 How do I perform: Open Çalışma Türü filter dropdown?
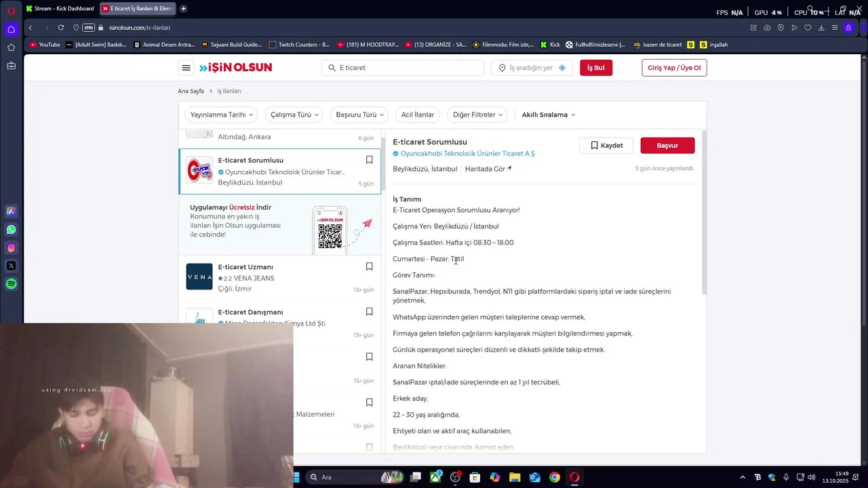point(294,115)
